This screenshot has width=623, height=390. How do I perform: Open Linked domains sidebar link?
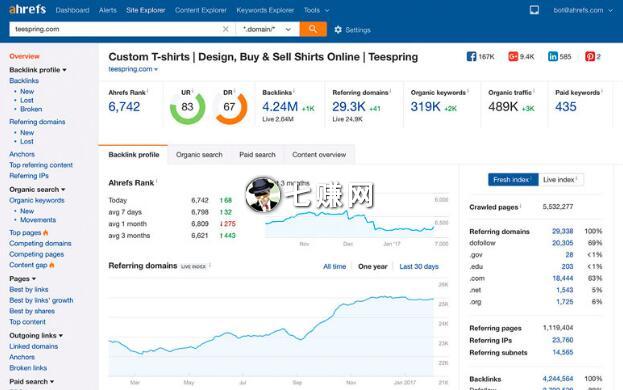click(33, 346)
